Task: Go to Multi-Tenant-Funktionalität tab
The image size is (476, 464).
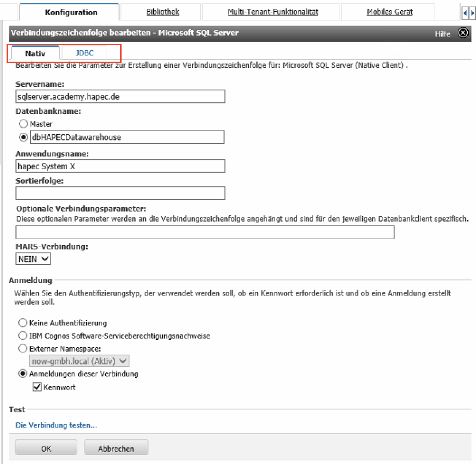Action: 273,12
